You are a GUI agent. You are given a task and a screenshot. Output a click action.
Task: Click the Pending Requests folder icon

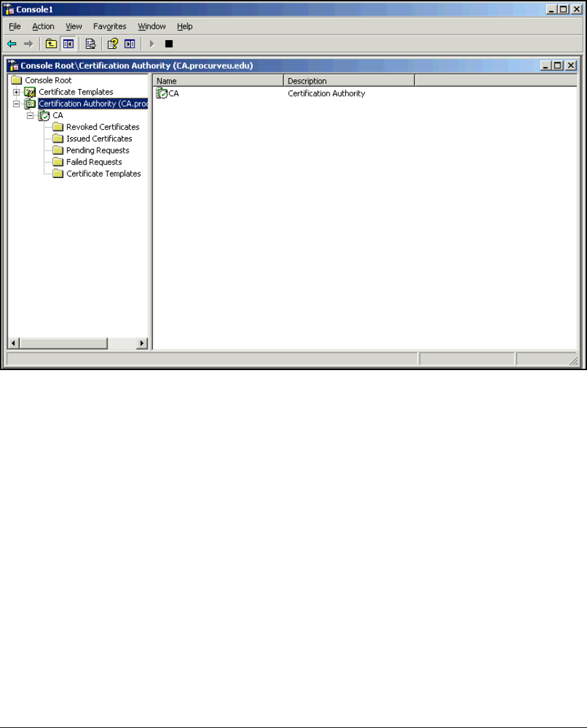pos(58,150)
